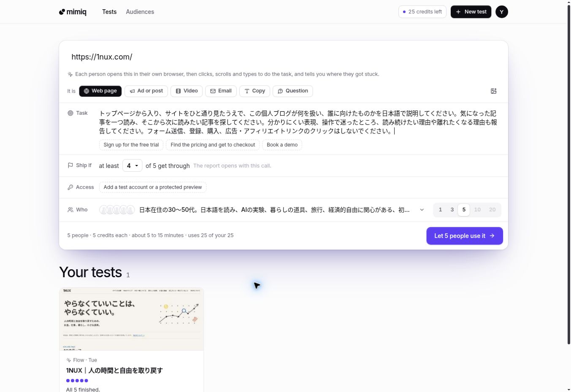Image resolution: width=571 pixels, height=392 pixels.
Task: Expand the audience description chevron
Action: point(422,210)
